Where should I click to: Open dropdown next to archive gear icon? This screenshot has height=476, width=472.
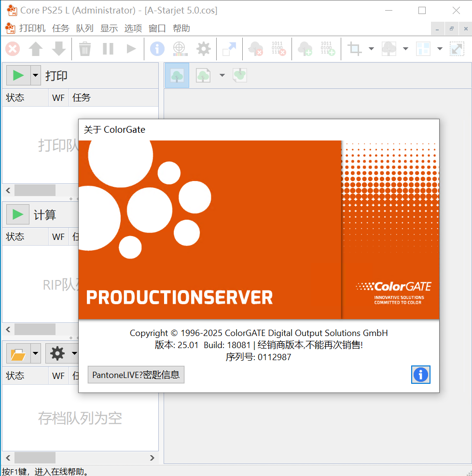click(74, 354)
